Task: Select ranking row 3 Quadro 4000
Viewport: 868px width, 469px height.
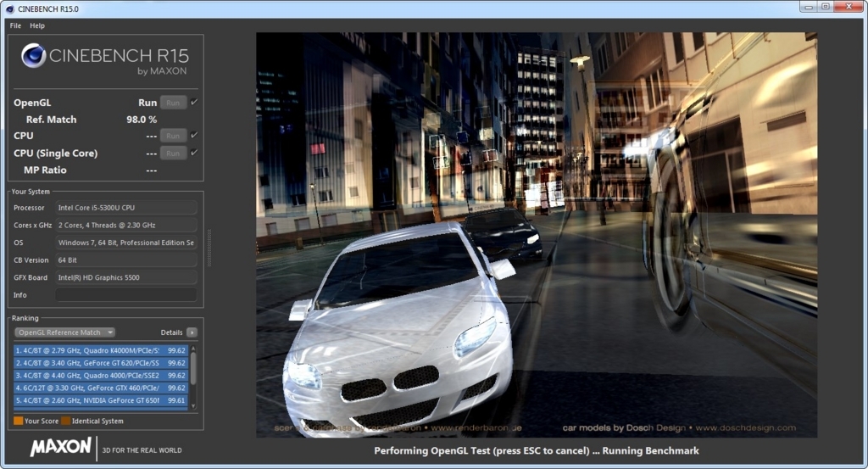Action: point(101,376)
